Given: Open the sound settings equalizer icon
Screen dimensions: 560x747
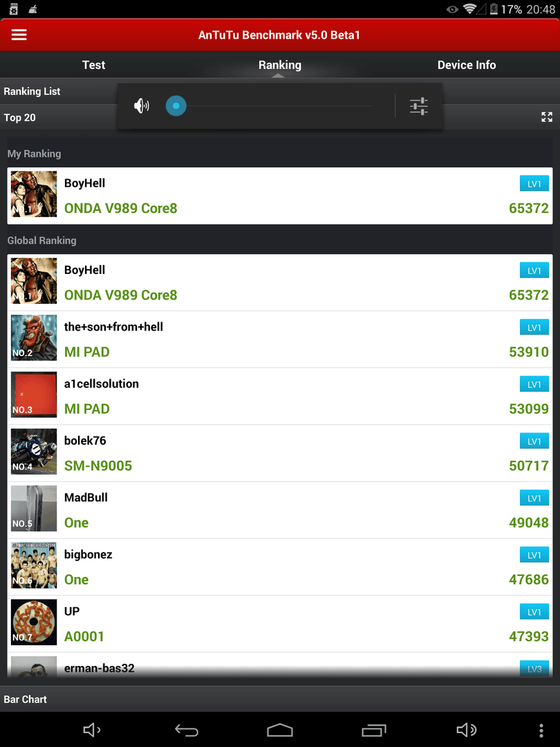Looking at the screenshot, I should click(x=418, y=106).
